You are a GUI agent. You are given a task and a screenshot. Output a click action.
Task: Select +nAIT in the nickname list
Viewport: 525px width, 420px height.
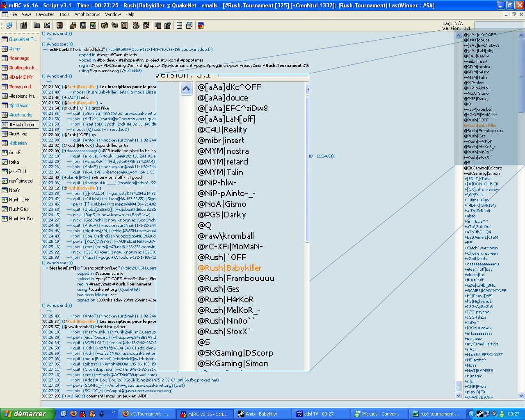[x=470, y=349]
